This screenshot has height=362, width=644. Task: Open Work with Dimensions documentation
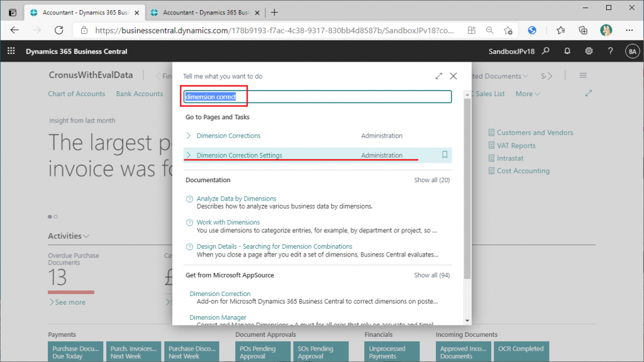pyautogui.click(x=228, y=222)
